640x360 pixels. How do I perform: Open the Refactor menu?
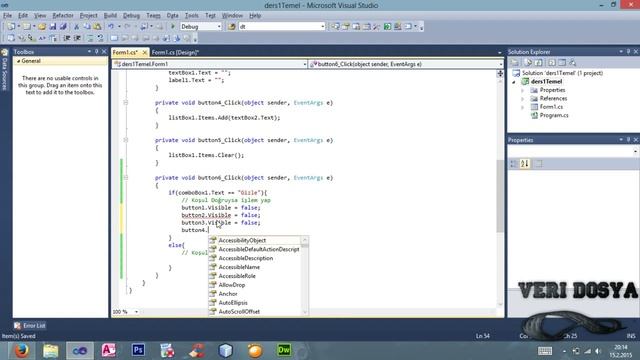pos(63,16)
